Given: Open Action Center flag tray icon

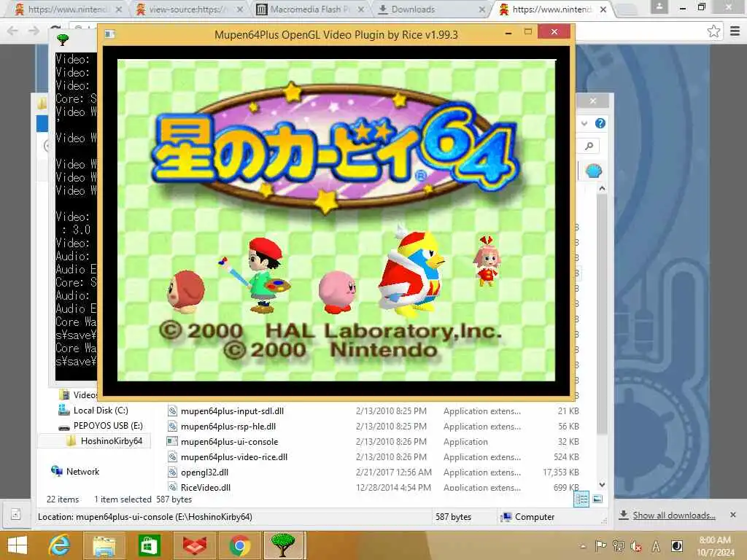Looking at the screenshot, I should tap(600, 546).
